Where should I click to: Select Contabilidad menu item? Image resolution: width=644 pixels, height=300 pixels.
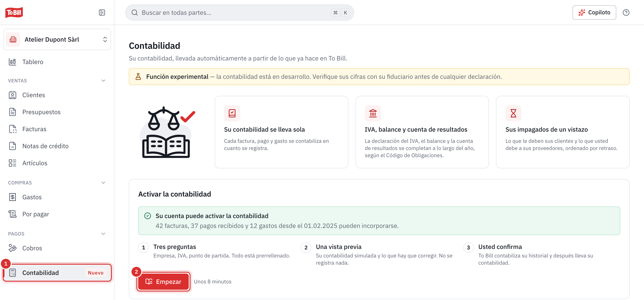pyautogui.click(x=57, y=273)
